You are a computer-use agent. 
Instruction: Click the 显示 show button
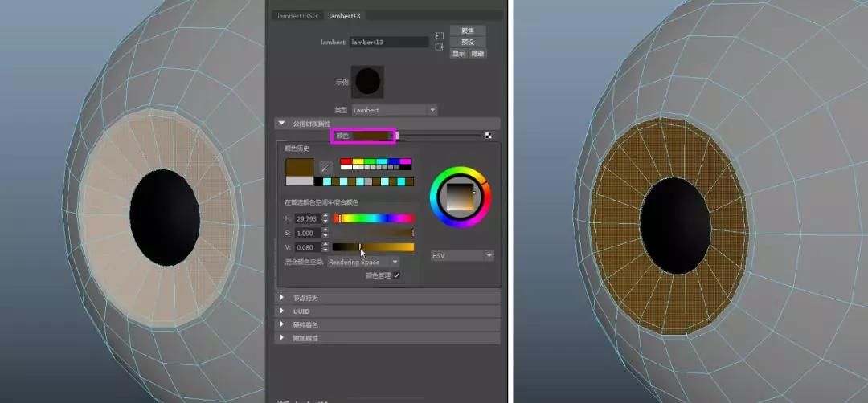tap(458, 53)
